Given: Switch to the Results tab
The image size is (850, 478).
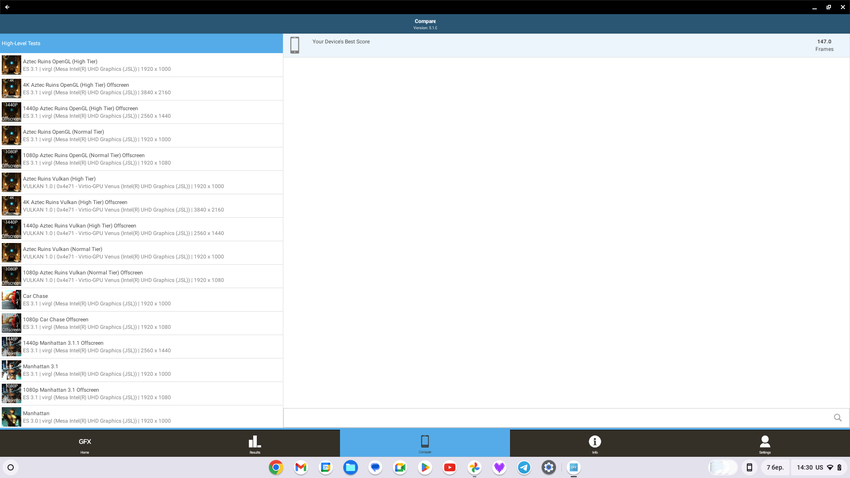Looking at the screenshot, I should coord(255,443).
